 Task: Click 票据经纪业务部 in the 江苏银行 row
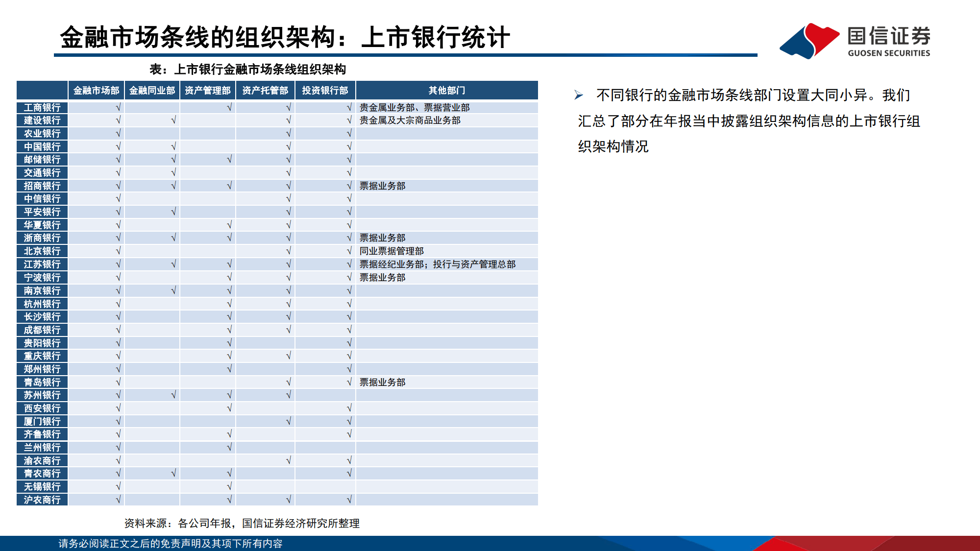(392, 264)
